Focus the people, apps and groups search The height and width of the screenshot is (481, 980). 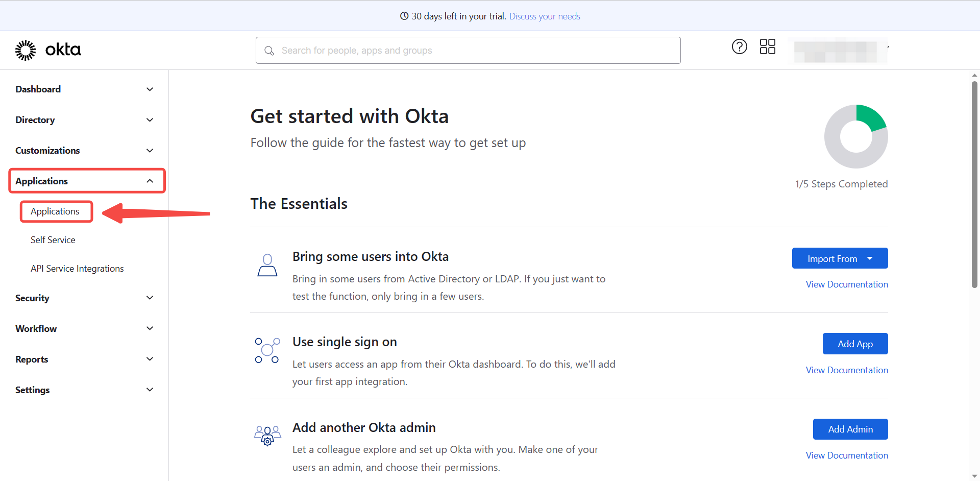468,51
